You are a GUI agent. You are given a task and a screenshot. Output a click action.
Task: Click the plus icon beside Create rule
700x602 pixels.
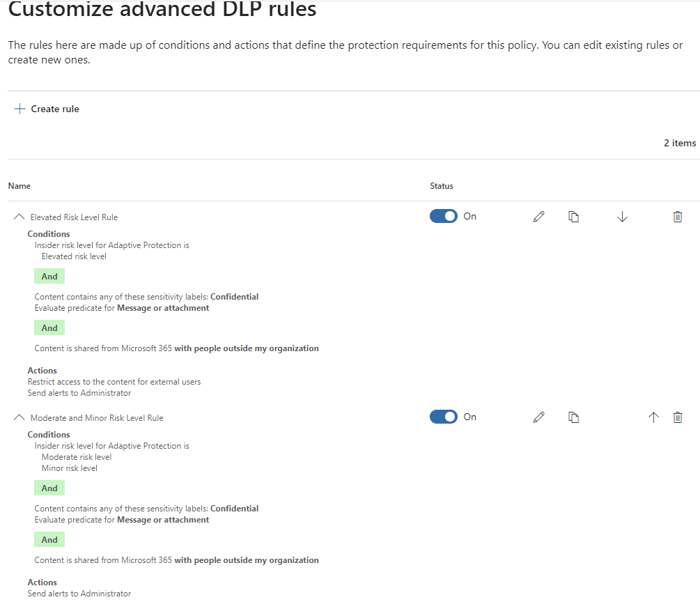tap(20, 109)
